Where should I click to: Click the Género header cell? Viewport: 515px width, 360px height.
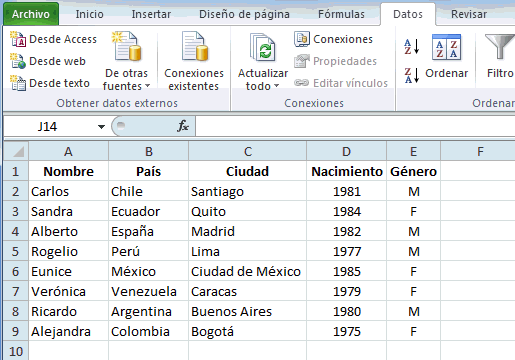tap(413, 171)
